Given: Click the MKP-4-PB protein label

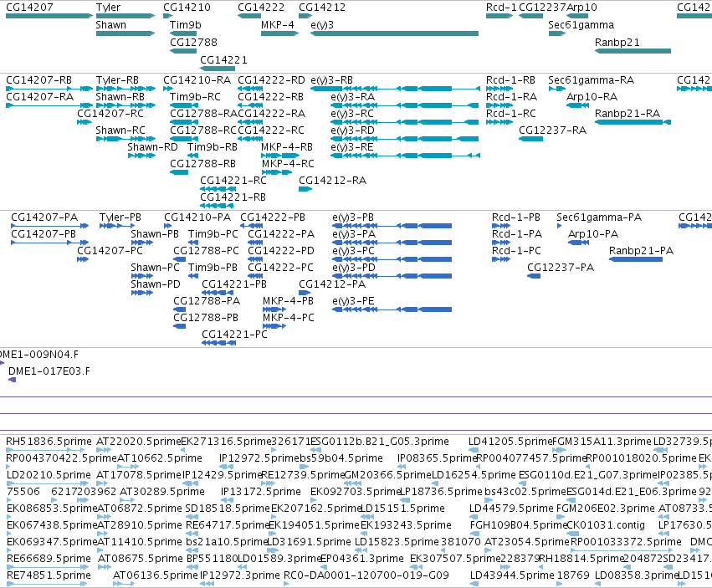Looking at the screenshot, I should click(288, 301).
